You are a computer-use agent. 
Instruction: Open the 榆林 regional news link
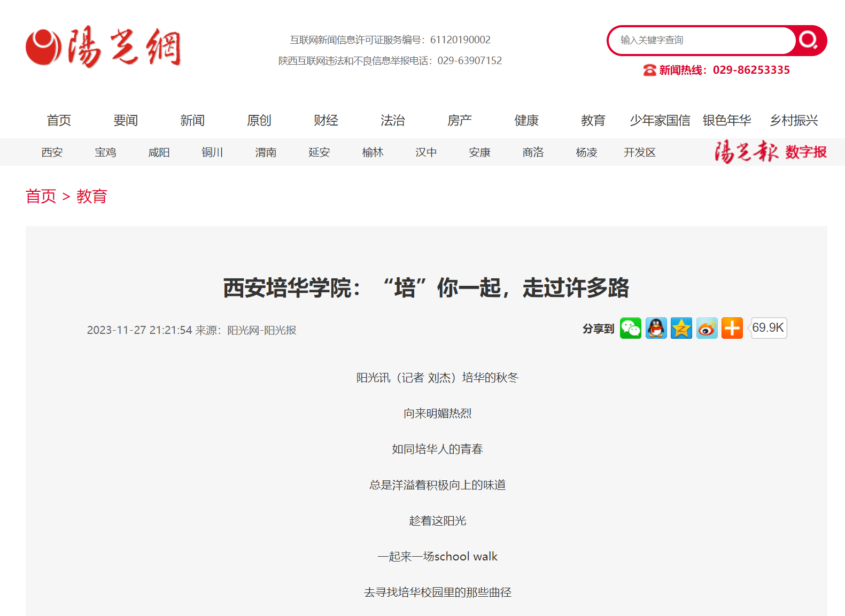373,153
